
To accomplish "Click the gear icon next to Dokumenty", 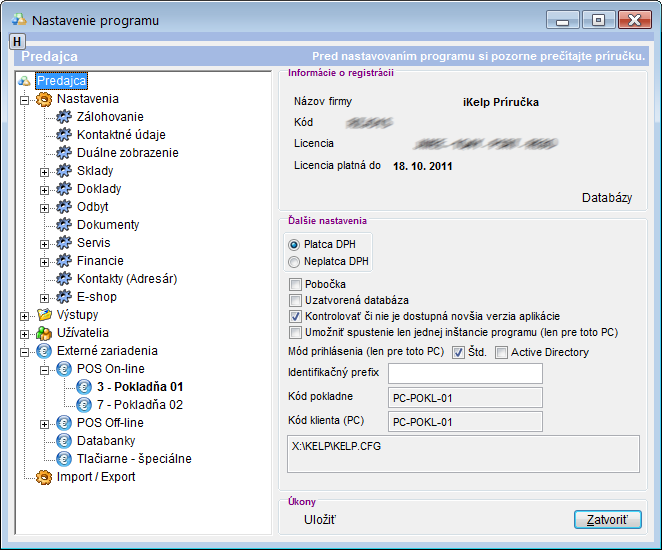I will tap(65, 225).
